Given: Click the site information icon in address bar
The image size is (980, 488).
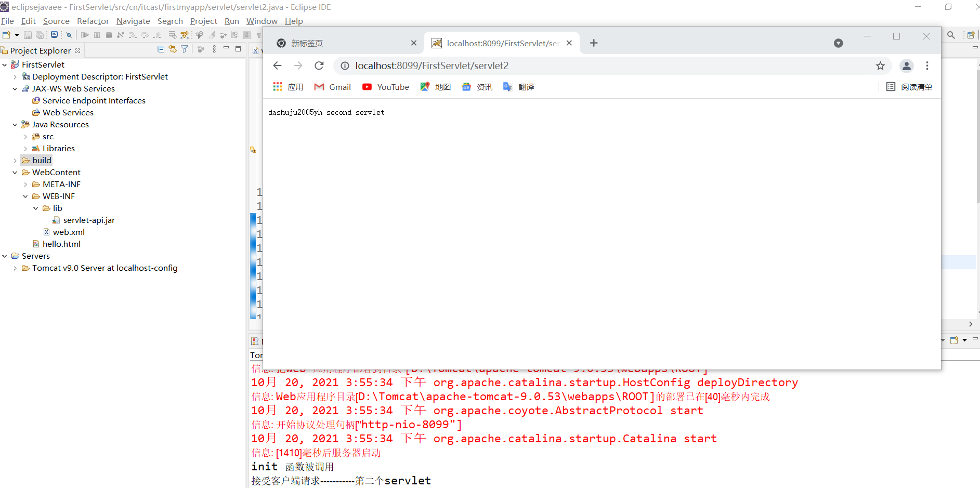Looking at the screenshot, I should click(x=345, y=66).
